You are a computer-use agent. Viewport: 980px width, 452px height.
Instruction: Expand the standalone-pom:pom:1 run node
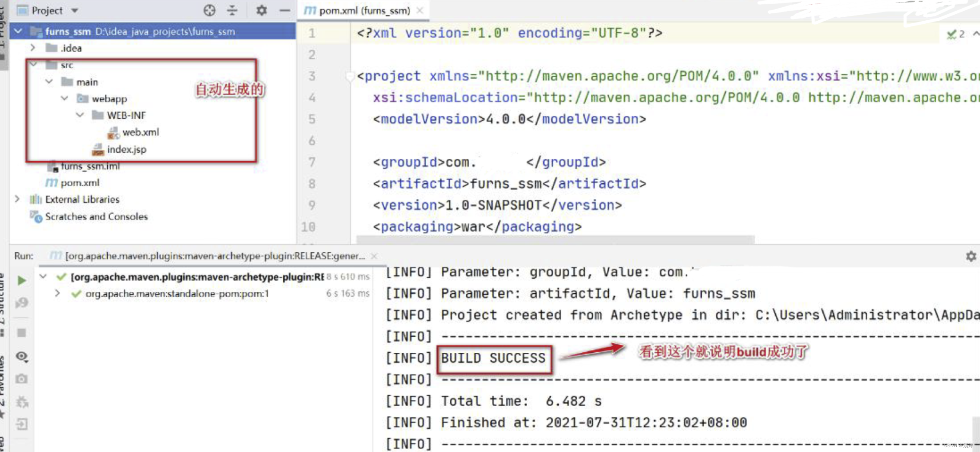coord(57,293)
